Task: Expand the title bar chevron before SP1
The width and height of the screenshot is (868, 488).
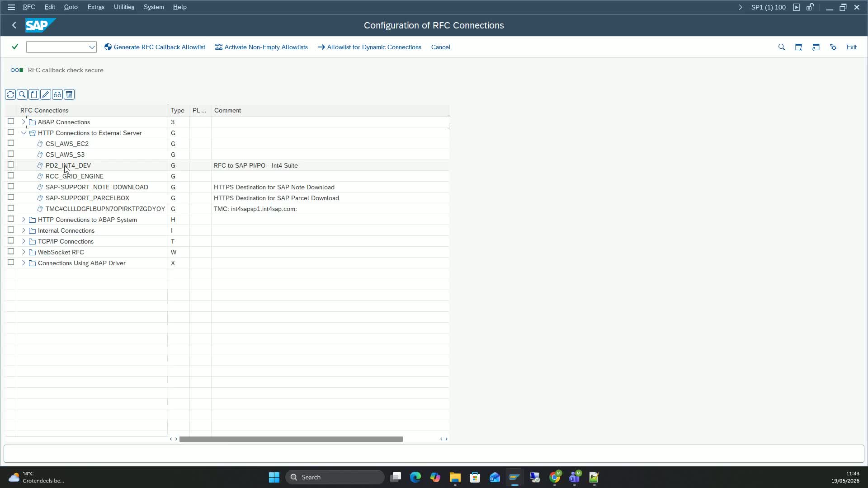Action: point(740,7)
